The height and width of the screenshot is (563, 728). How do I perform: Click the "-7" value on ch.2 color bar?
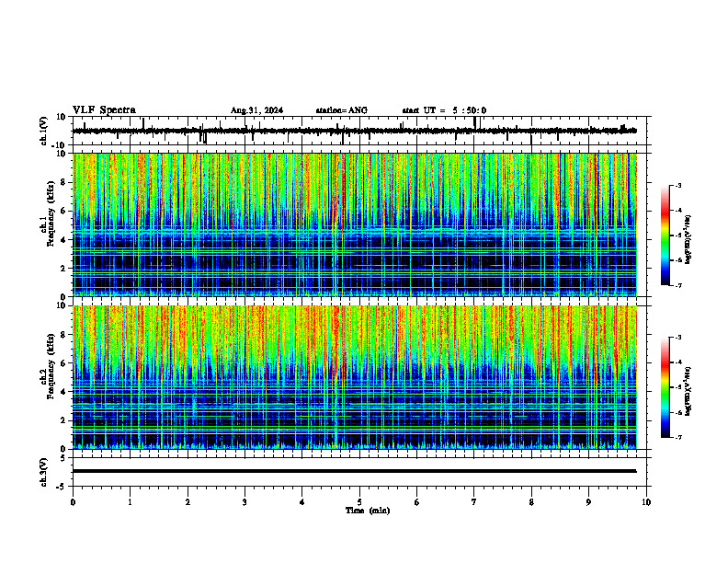coord(677,437)
